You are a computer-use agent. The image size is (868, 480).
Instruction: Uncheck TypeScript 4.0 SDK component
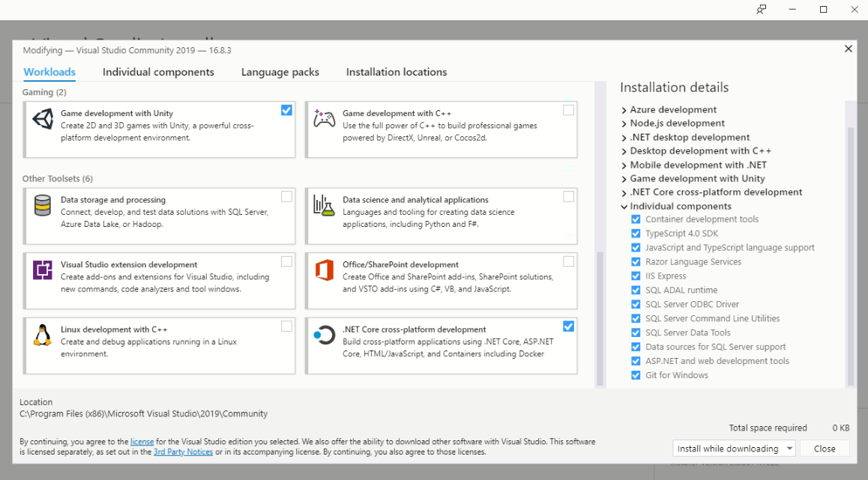636,234
